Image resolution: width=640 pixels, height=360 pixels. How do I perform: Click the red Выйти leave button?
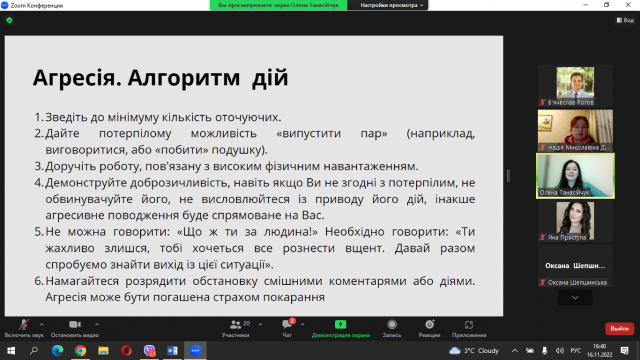620,329
